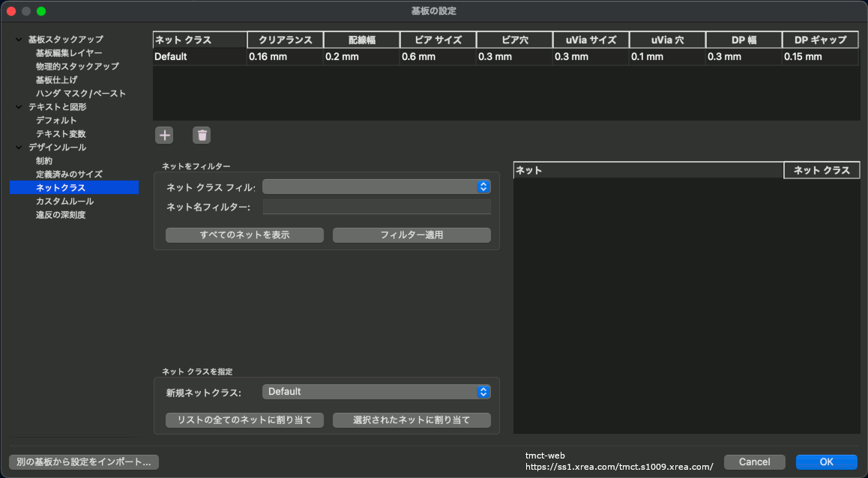Click the ネット column header in net list
The width and height of the screenshot is (868, 478).
648,170
